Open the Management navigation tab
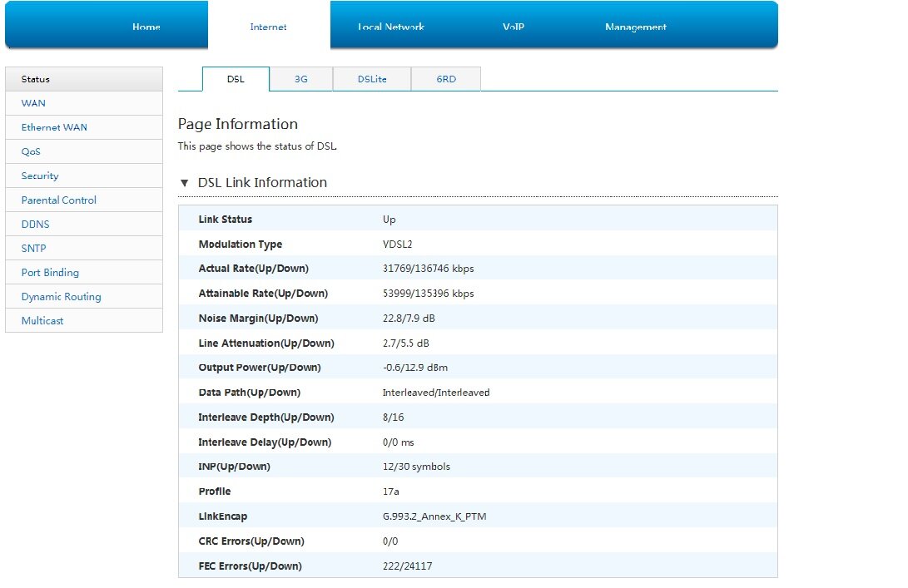The width and height of the screenshot is (908, 588). pyautogui.click(x=635, y=27)
